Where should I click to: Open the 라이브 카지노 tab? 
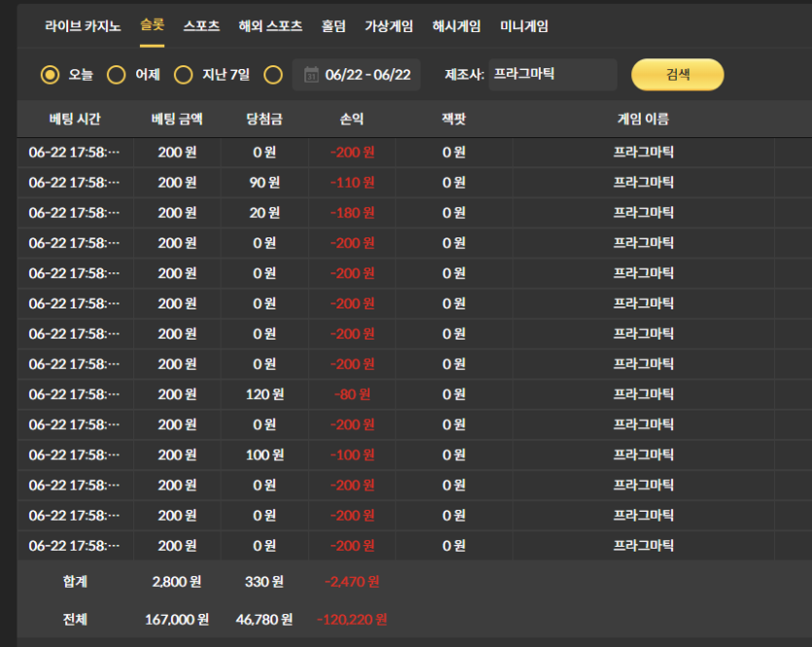point(83,26)
